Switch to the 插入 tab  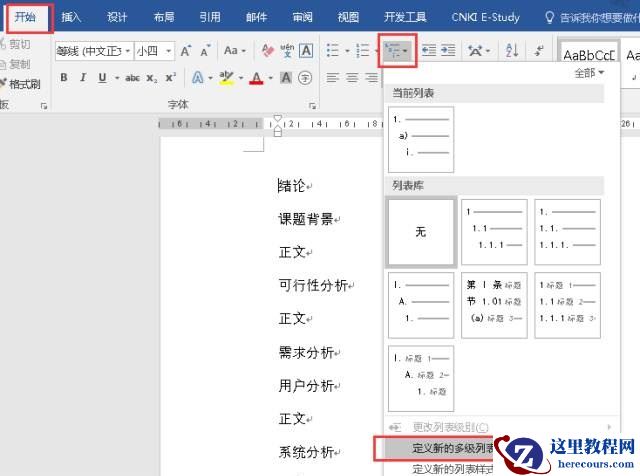(x=71, y=17)
